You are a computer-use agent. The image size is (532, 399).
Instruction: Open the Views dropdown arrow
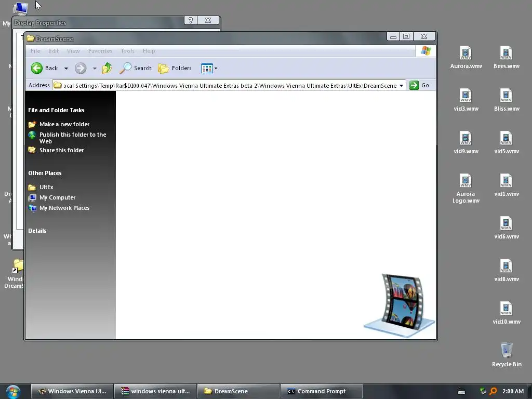(216, 69)
